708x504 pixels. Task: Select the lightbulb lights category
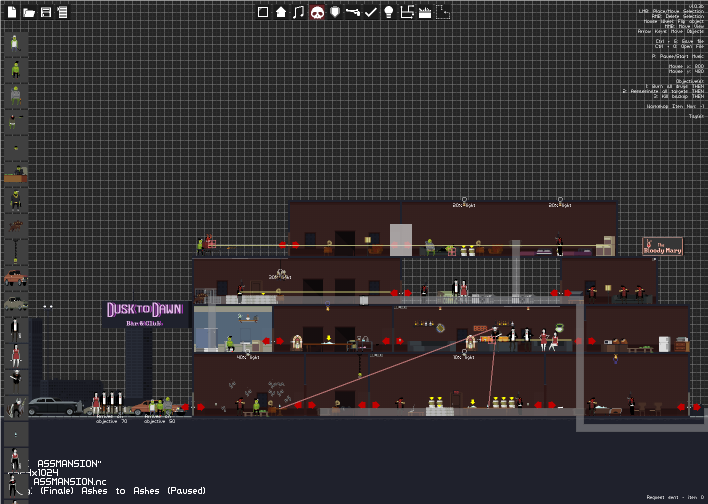388,12
